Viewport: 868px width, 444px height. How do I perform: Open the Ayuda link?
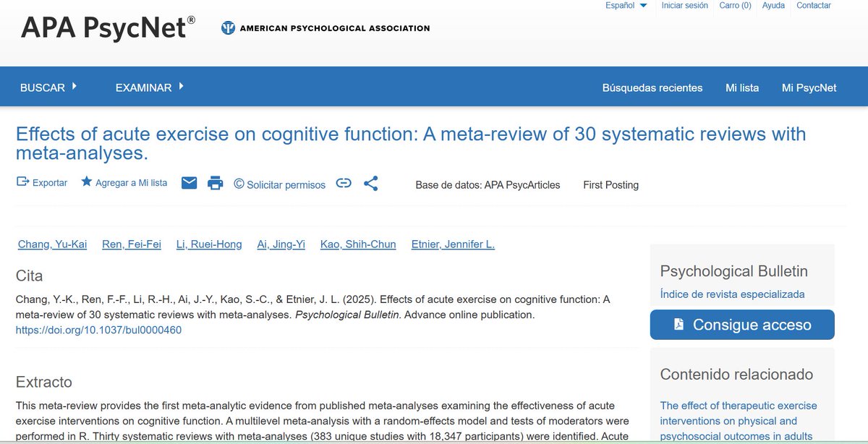pos(773,6)
